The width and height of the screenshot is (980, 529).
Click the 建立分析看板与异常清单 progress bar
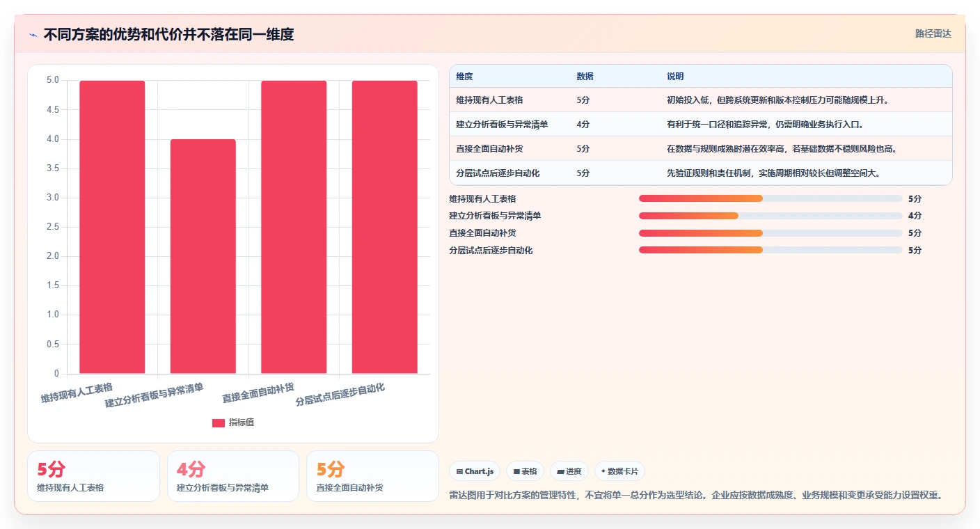pos(770,216)
